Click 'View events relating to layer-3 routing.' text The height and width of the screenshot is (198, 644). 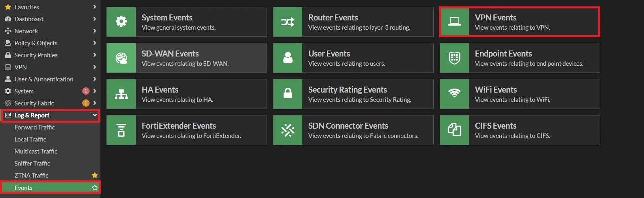(x=359, y=28)
